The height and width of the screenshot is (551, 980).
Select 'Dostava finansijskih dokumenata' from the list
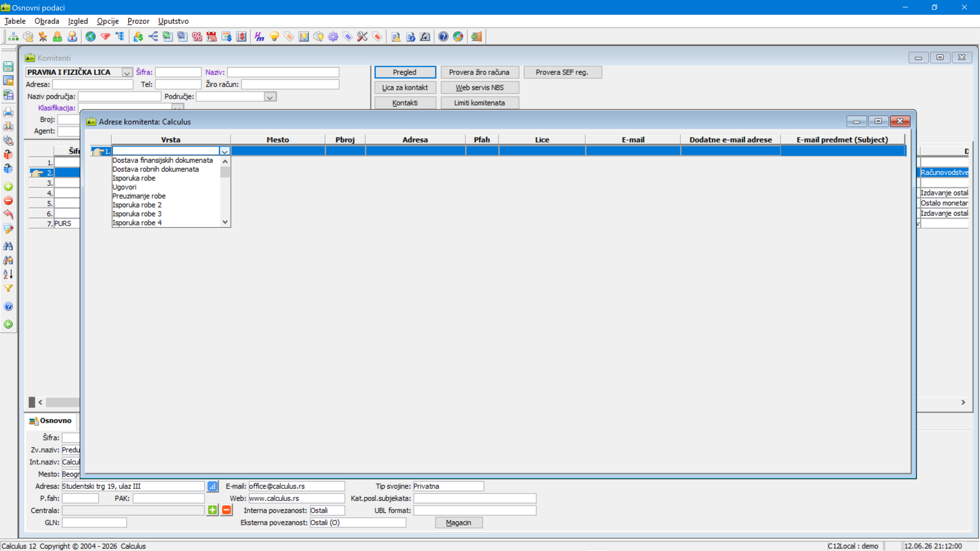pyautogui.click(x=163, y=160)
